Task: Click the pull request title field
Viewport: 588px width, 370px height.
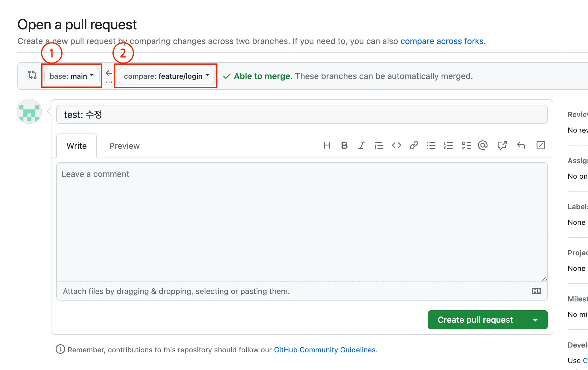Action: [301, 114]
